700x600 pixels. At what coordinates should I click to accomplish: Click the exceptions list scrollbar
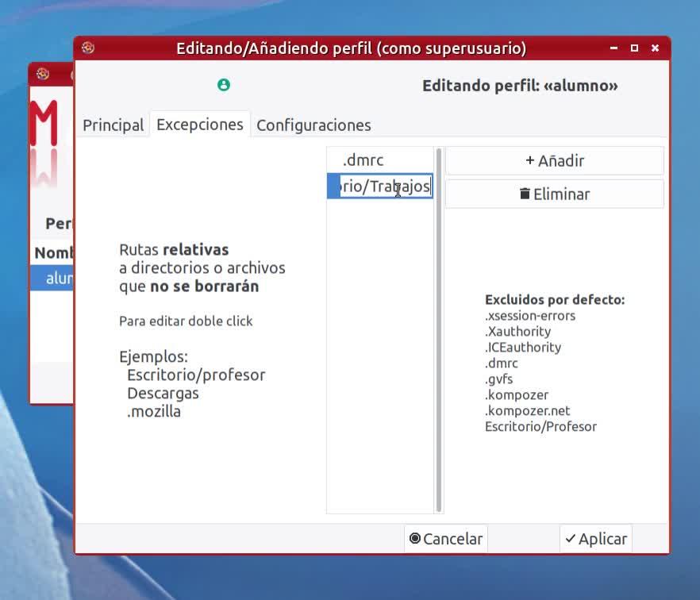[x=439, y=330]
